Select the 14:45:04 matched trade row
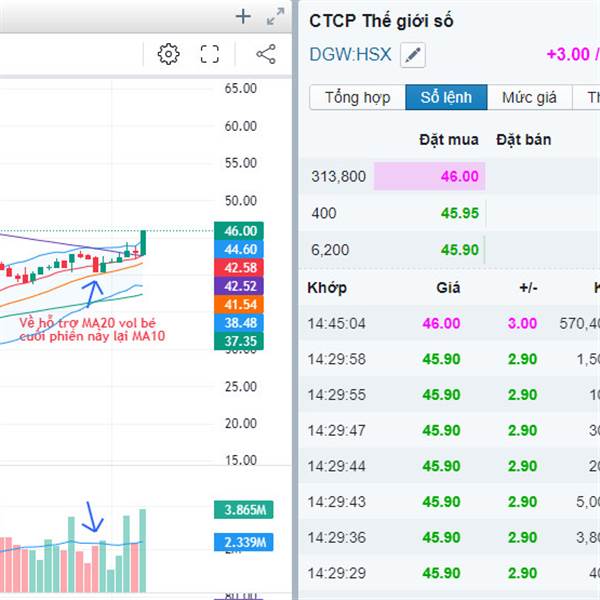Image resolution: width=600 pixels, height=600 pixels. pos(449,323)
